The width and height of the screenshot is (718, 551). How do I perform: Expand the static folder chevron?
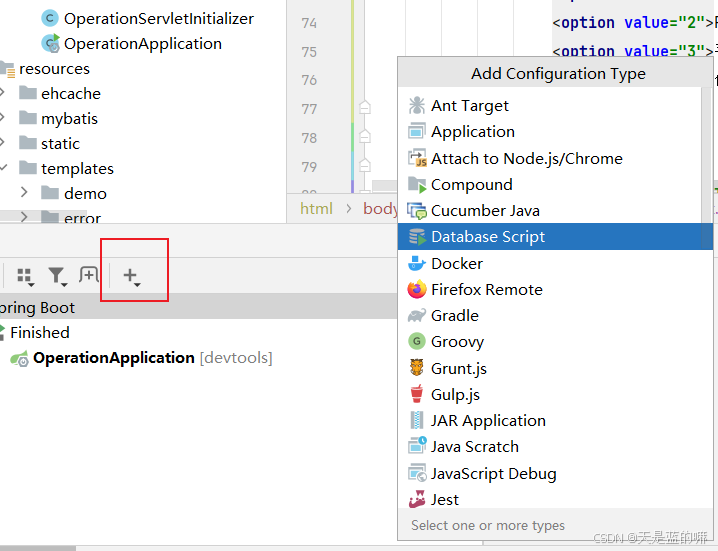click(3, 142)
